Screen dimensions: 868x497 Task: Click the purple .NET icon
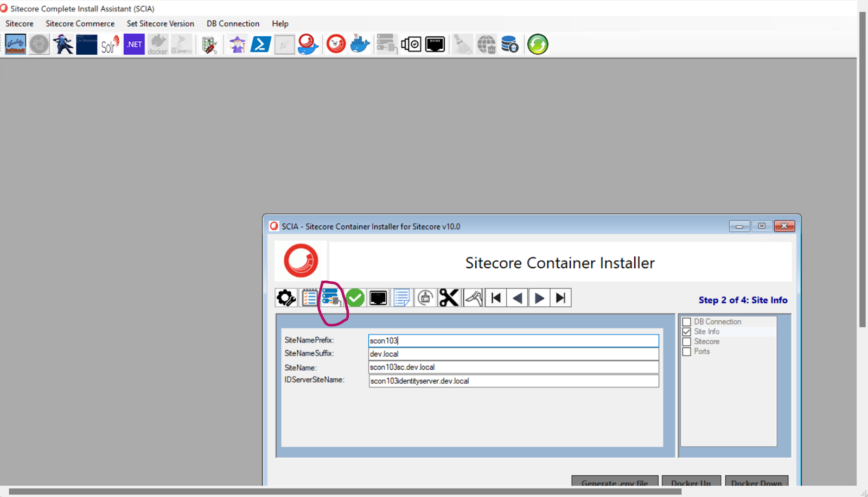pyautogui.click(x=134, y=44)
